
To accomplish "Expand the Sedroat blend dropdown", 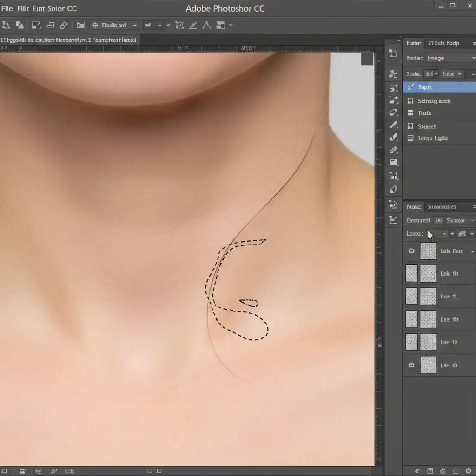I will (460, 221).
